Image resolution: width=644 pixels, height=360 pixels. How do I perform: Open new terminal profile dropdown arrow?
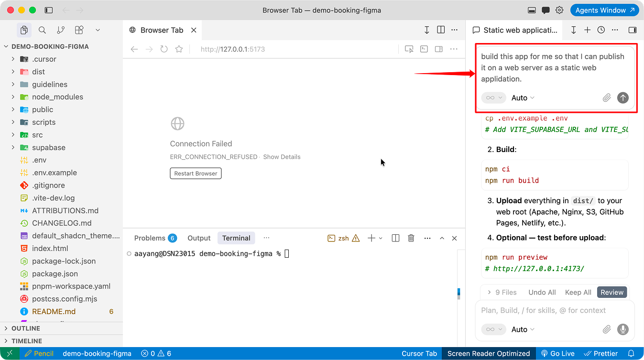(381, 238)
